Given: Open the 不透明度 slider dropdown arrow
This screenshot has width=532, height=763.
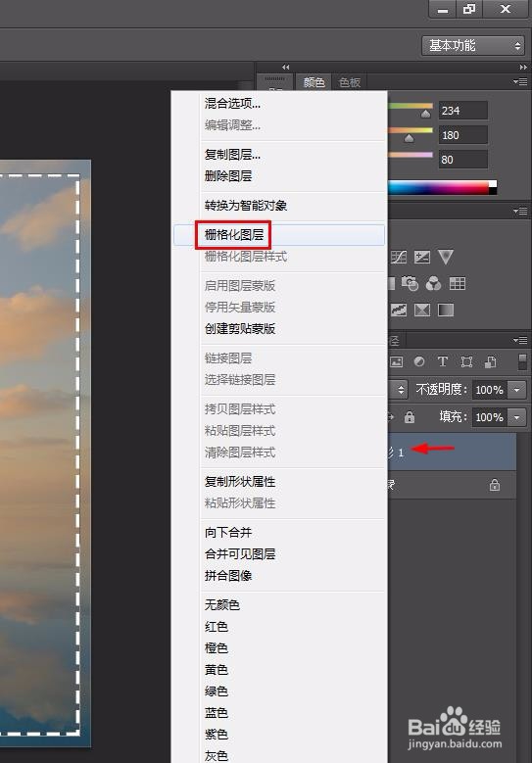Looking at the screenshot, I should tap(517, 390).
